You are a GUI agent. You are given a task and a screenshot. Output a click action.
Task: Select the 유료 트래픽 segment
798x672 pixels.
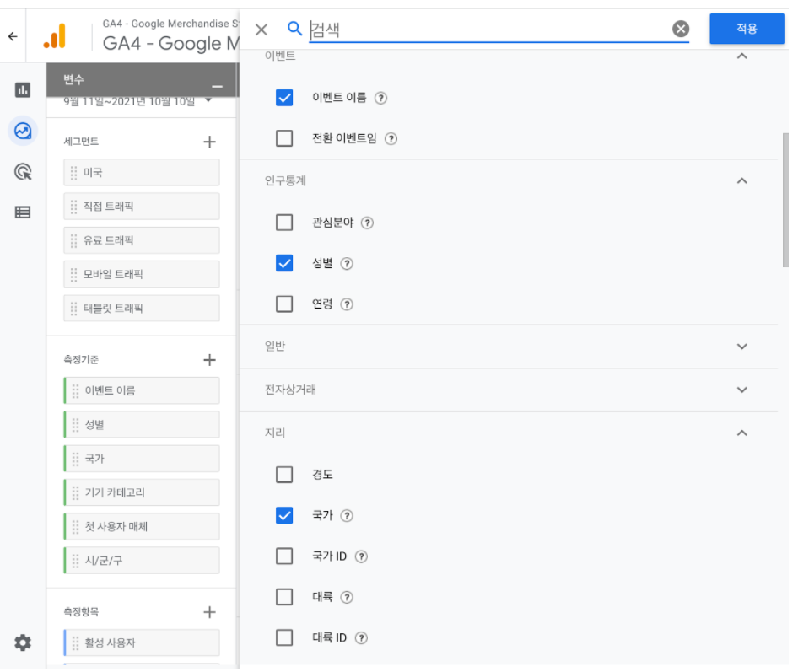pos(142,240)
